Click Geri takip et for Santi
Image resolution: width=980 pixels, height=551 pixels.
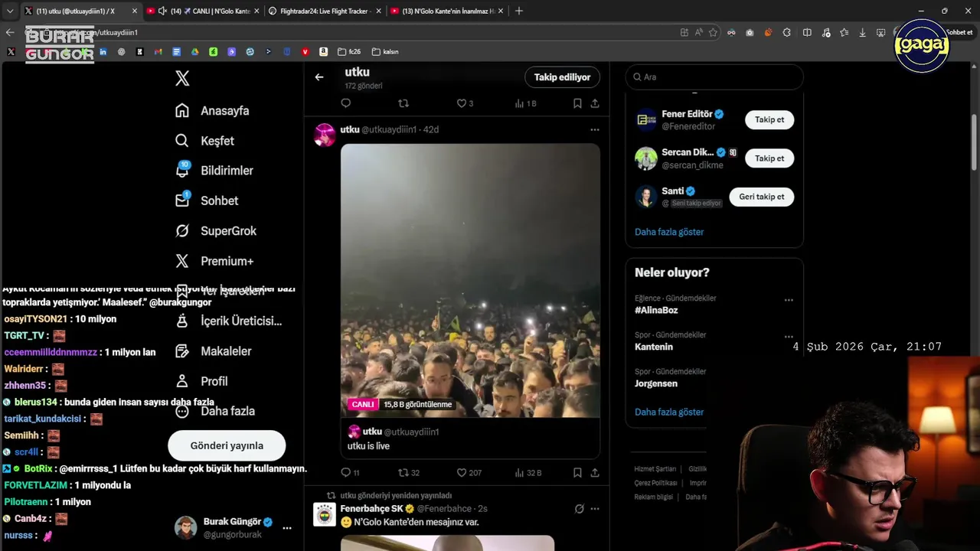(x=761, y=197)
